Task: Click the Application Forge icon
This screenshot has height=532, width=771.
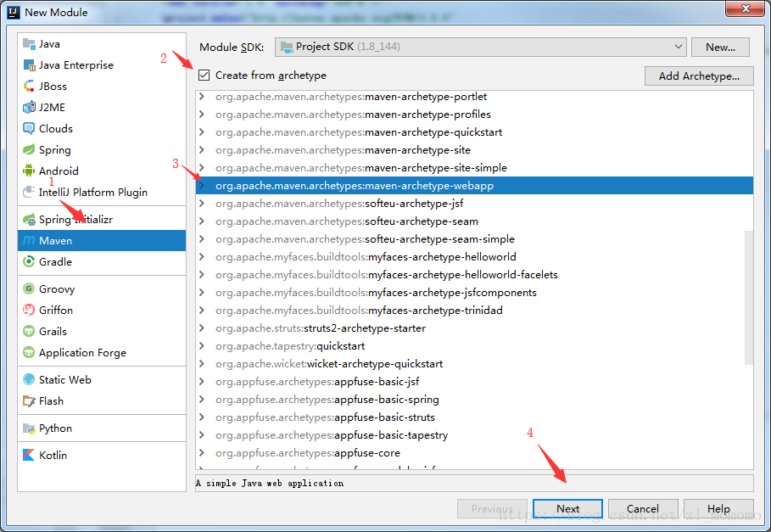Action: [29, 352]
